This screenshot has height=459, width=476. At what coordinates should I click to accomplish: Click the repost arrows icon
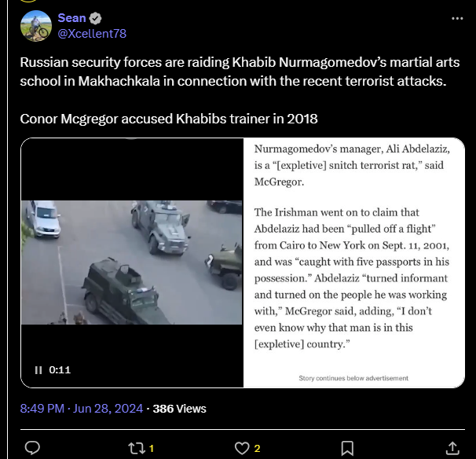(x=135, y=448)
